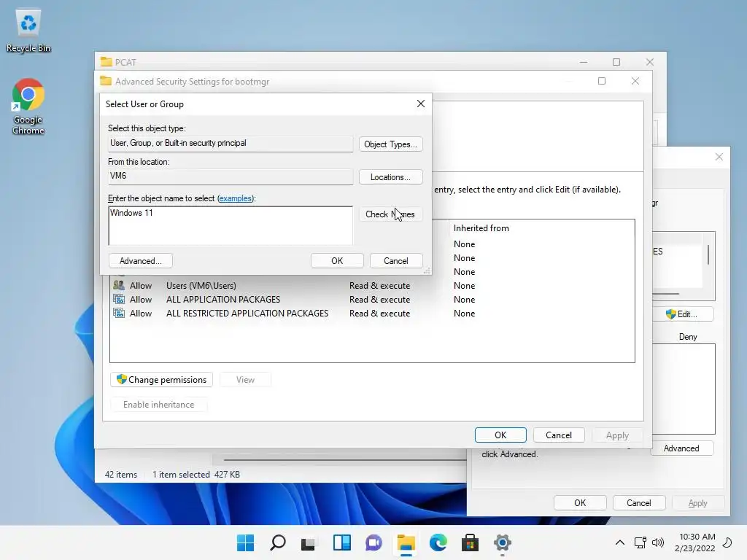Click the Object Types button
This screenshot has height=560, width=747.
[x=391, y=144]
